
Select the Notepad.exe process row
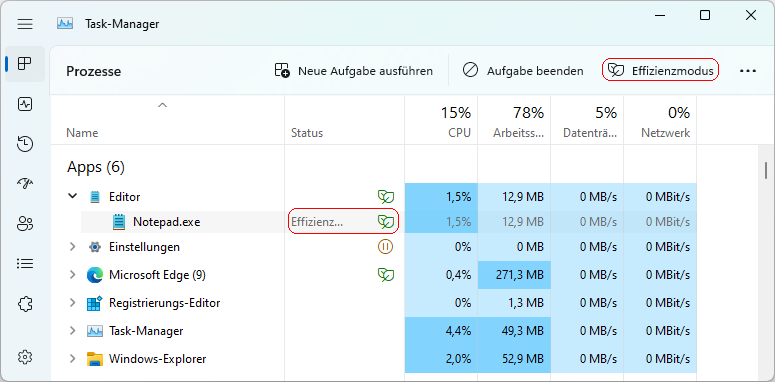point(389,222)
